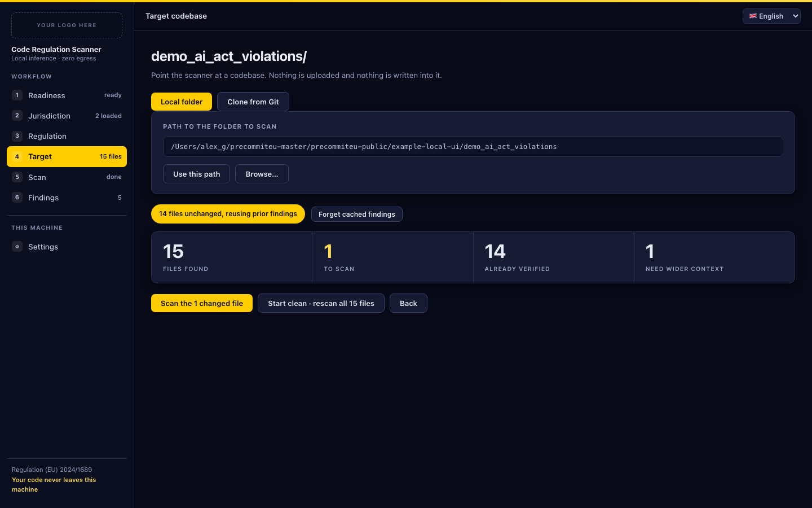Click the step 6 number badge

(17, 198)
